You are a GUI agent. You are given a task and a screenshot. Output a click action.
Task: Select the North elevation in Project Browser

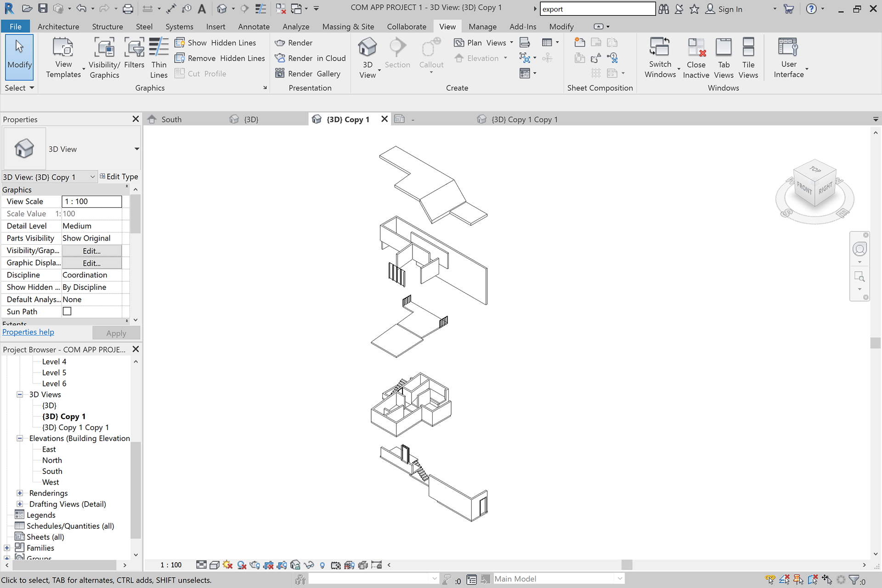tap(52, 460)
